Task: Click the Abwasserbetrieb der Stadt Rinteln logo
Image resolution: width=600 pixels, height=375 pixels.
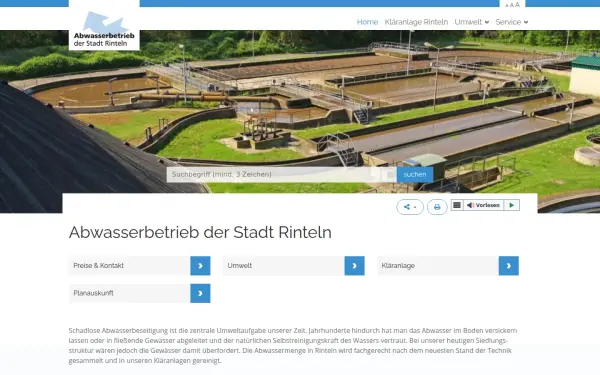Action: [x=104, y=29]
